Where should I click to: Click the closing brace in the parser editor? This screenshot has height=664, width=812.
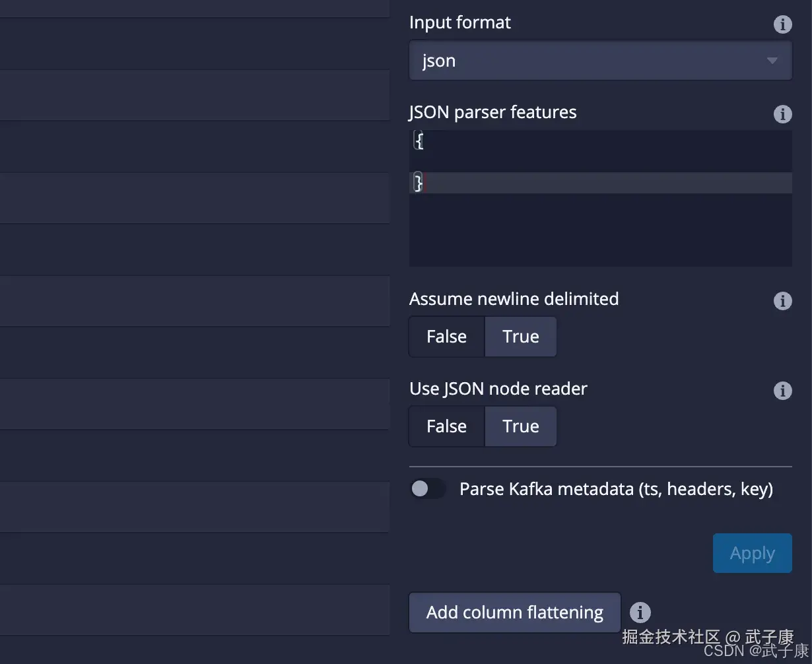click(417, 182)
